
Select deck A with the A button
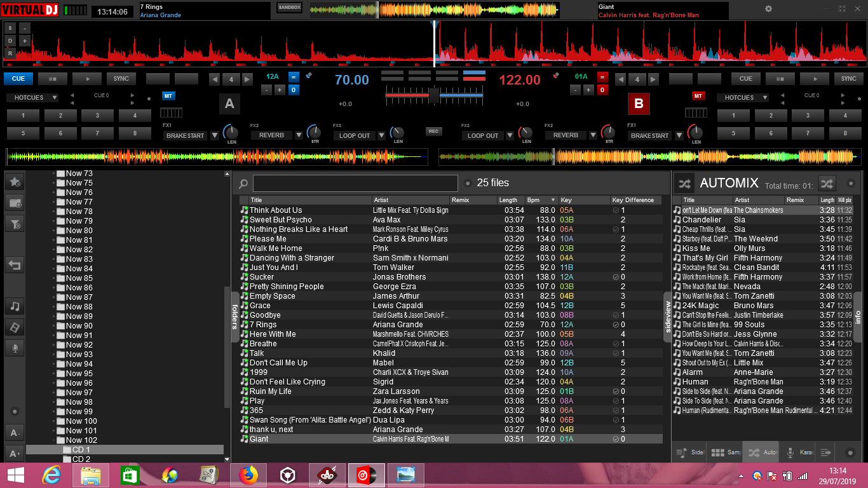(229, 104)
